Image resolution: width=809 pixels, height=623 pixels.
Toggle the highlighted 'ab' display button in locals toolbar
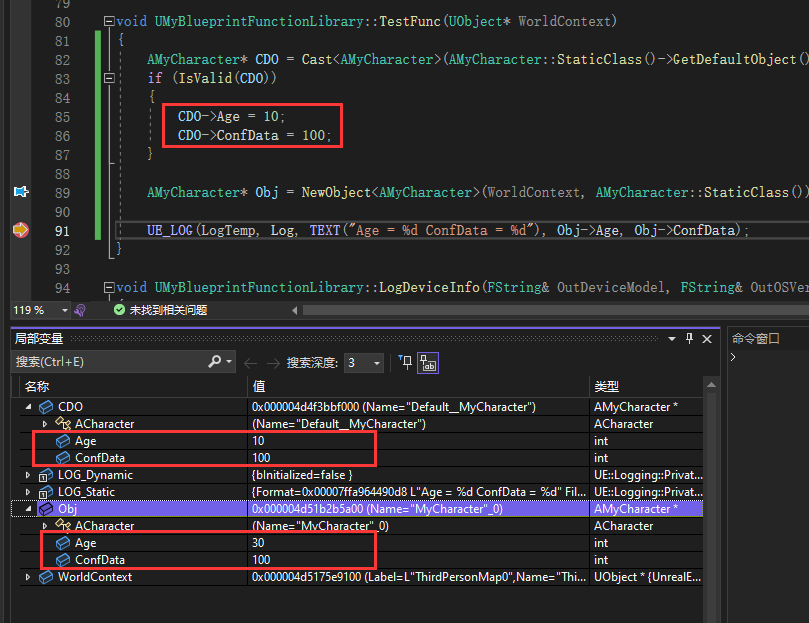pyautogui.click(x=428, y=362)
